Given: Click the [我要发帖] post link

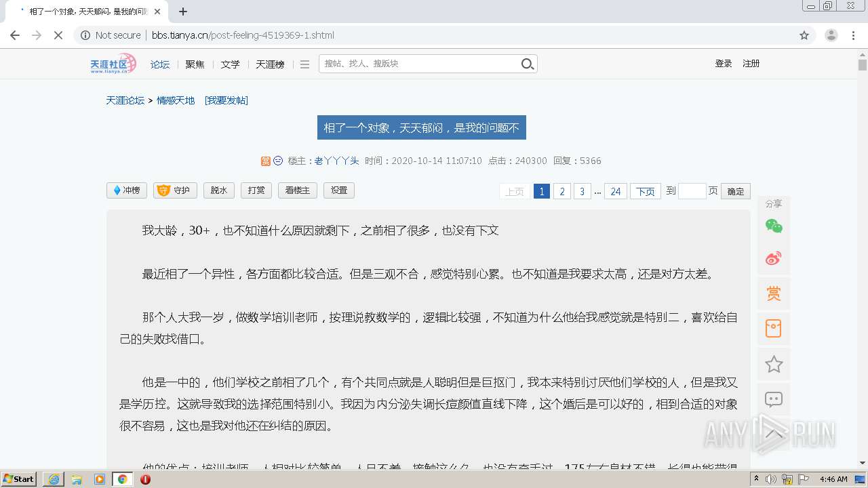Looking at the screenshot, I should (226, 100).
